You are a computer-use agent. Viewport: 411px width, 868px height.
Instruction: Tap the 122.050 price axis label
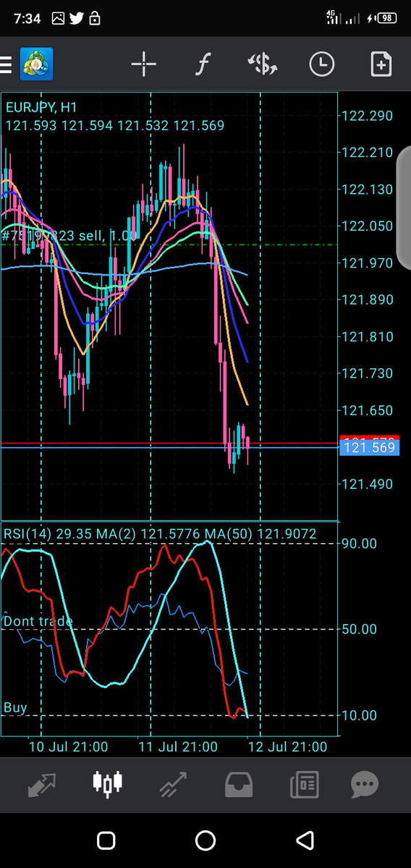(x=368, y=226)
